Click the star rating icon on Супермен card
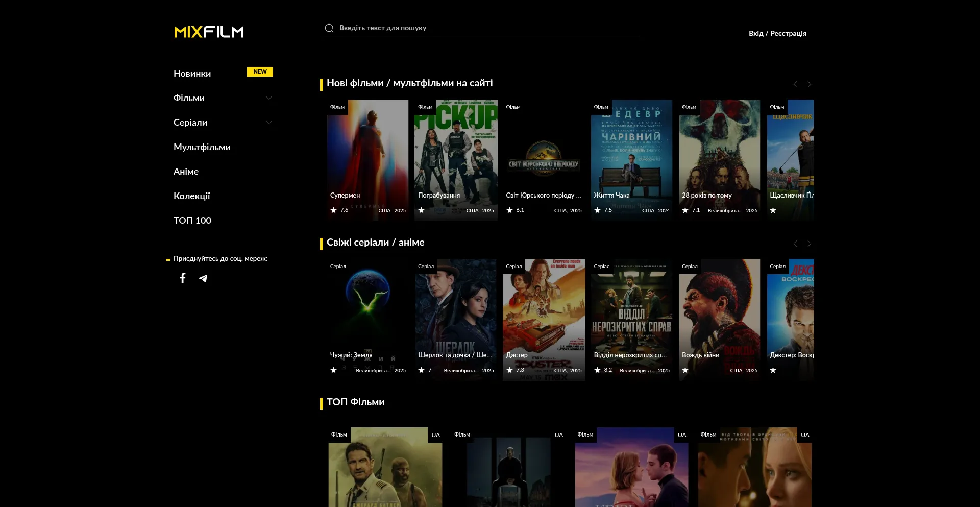Screen dimensions: 980x507 [x=334, y=210]
